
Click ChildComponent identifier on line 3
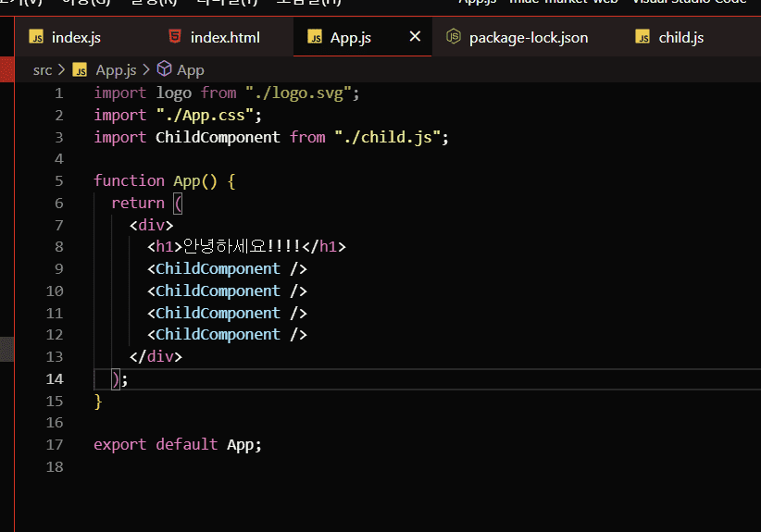pyautogui.click(x=218, y=137)
